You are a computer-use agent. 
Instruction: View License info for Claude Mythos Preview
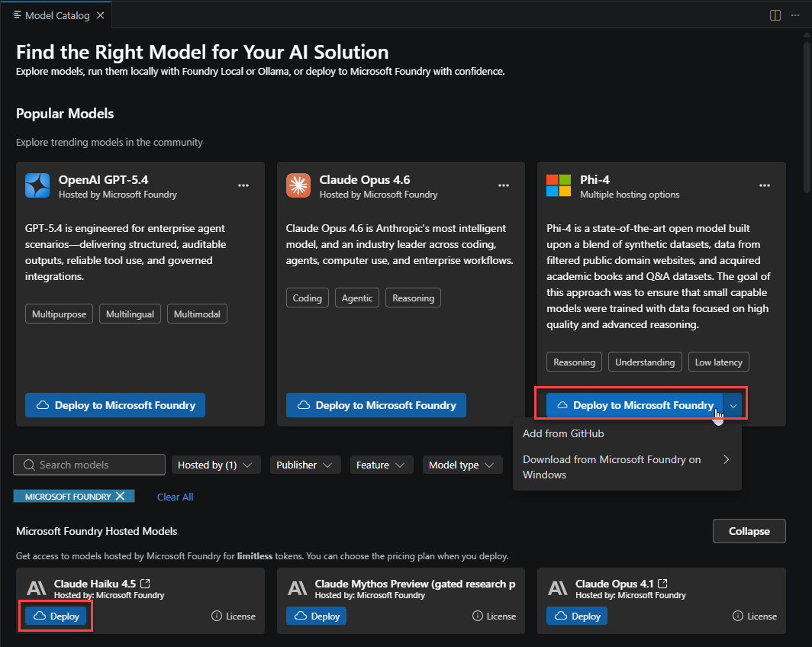point(494,616)
